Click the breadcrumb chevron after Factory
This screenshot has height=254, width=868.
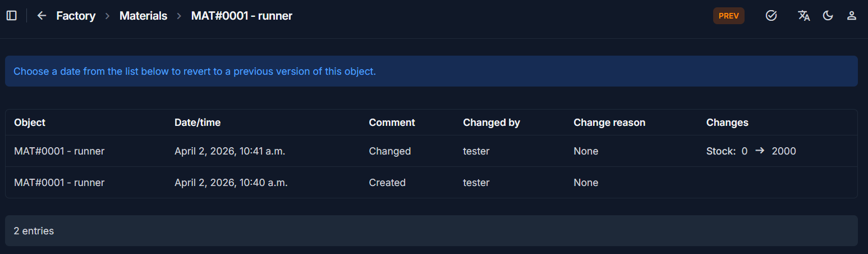(107, 16)
